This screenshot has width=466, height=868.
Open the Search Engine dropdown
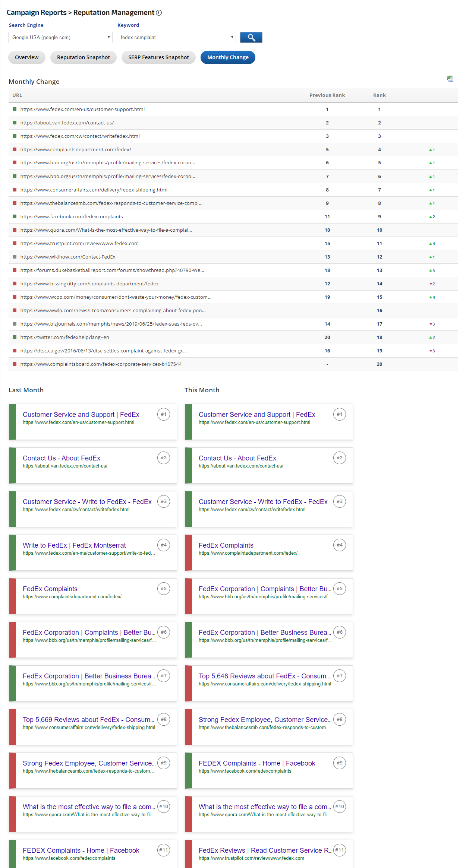(x=60, y=38)
